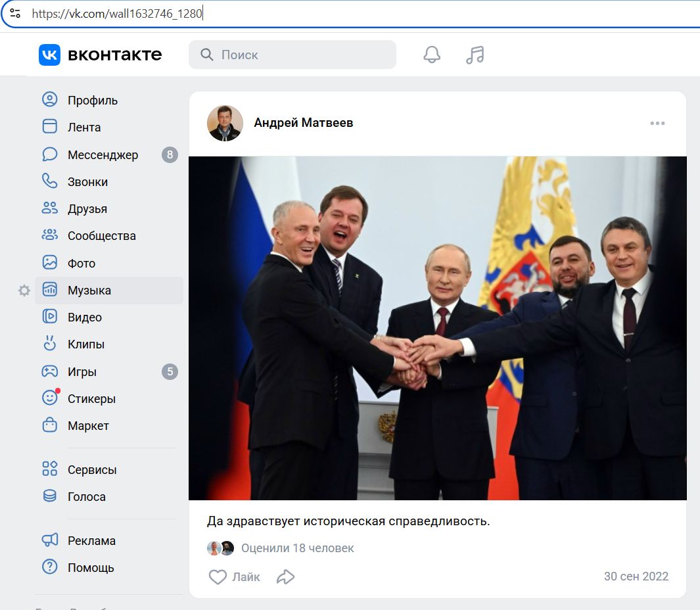Open the post date 30 сен 2022

pyautogui.click(x=636, y=576)
